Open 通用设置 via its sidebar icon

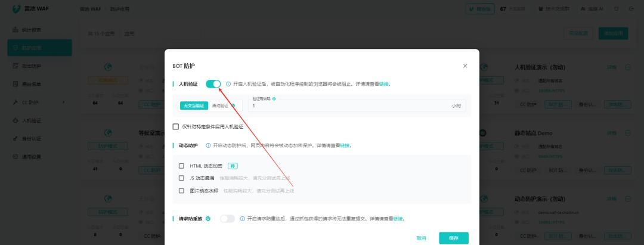click(15, 156)
